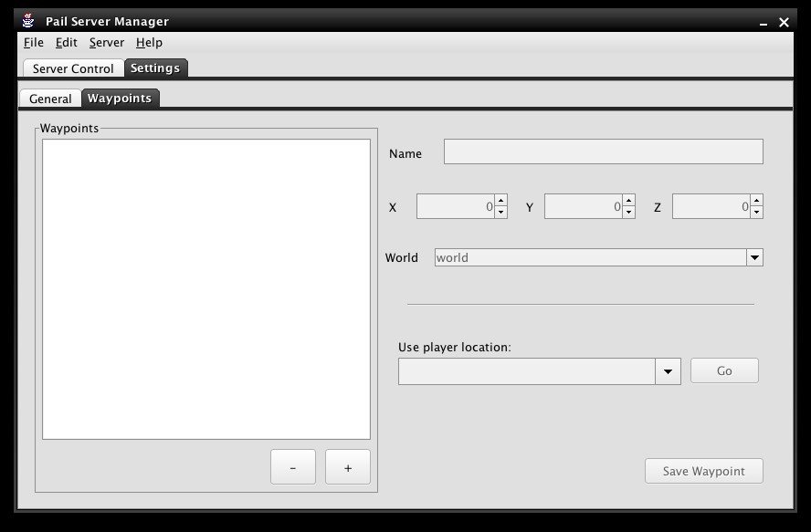Open the Server menu
811x532 pixels.
[x=107, y=42]
